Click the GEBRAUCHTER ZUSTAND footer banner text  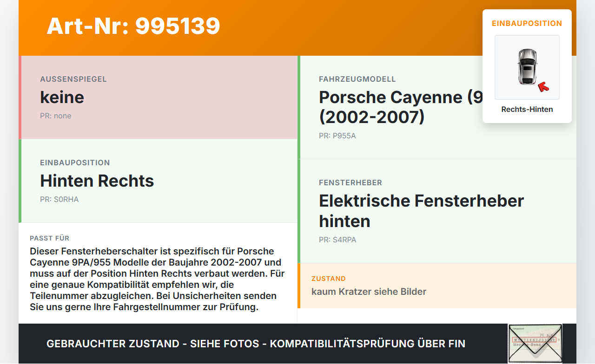click(256, 344)
